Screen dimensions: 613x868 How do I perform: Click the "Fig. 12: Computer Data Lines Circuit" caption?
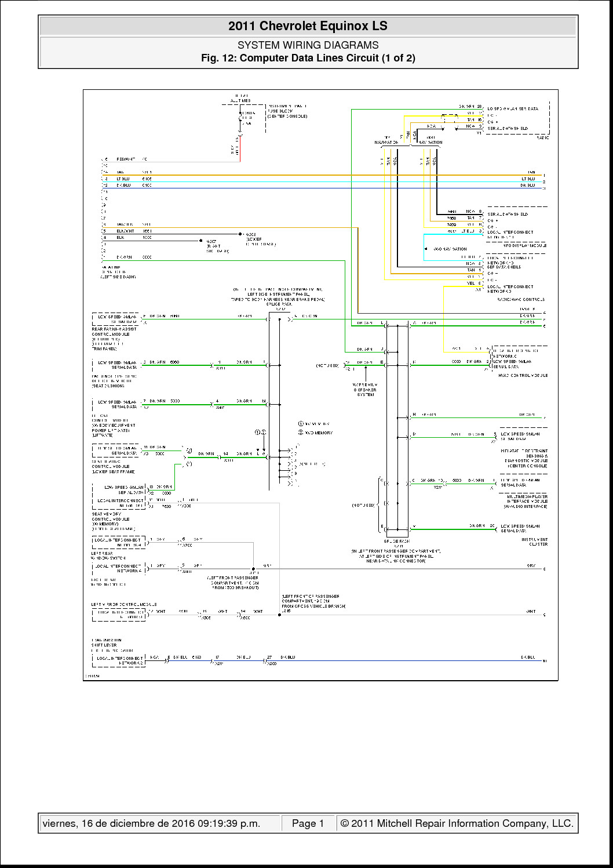pos(308,58)
